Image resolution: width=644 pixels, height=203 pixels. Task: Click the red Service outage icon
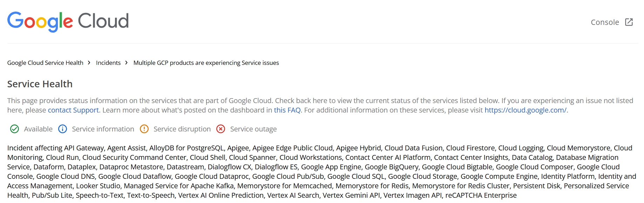point(221,129)
